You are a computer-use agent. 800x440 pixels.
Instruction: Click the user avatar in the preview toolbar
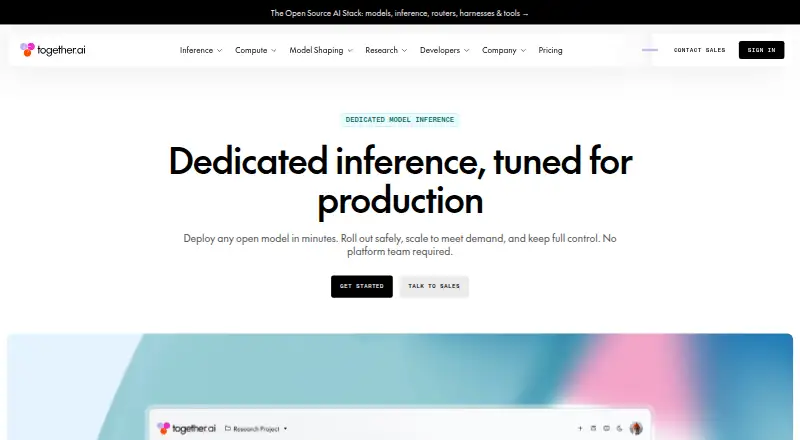[x=636, y=428]
